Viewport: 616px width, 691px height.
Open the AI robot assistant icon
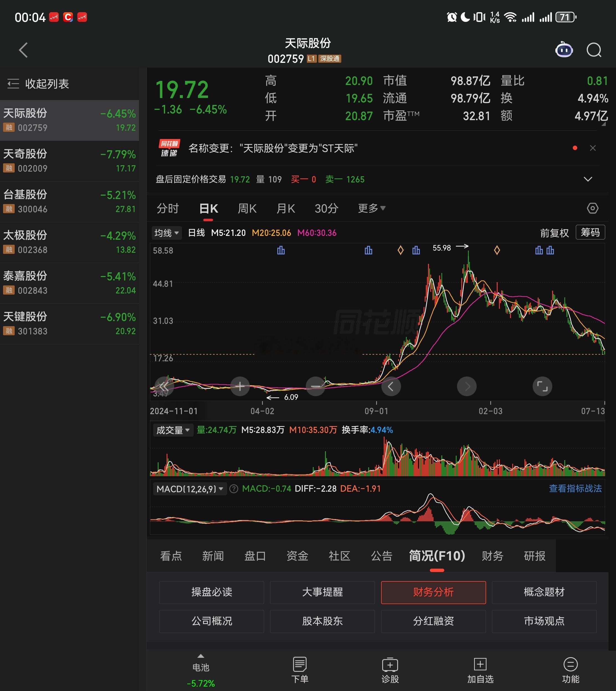click(x=564, y=50)
